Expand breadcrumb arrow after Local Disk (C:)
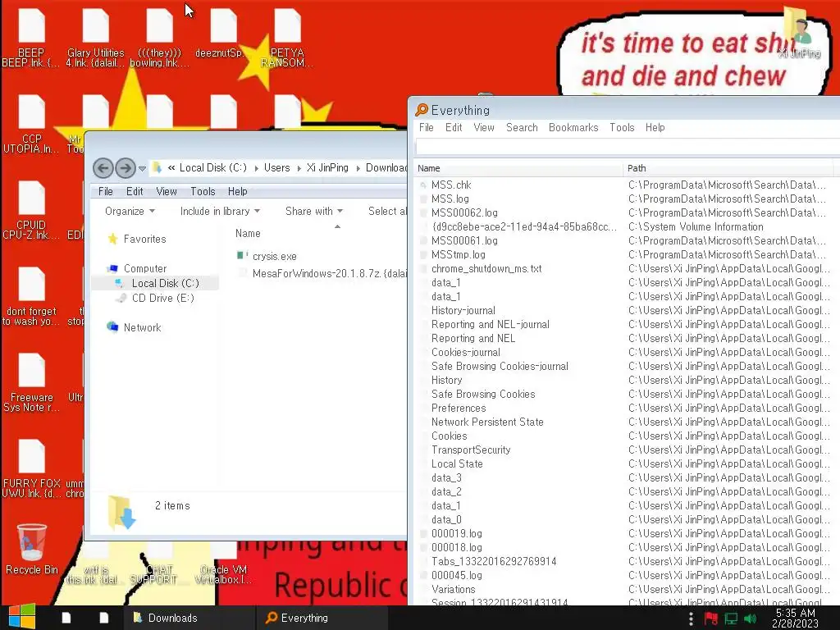Screen dimensions: 840x630 click(x=256, y=168)
